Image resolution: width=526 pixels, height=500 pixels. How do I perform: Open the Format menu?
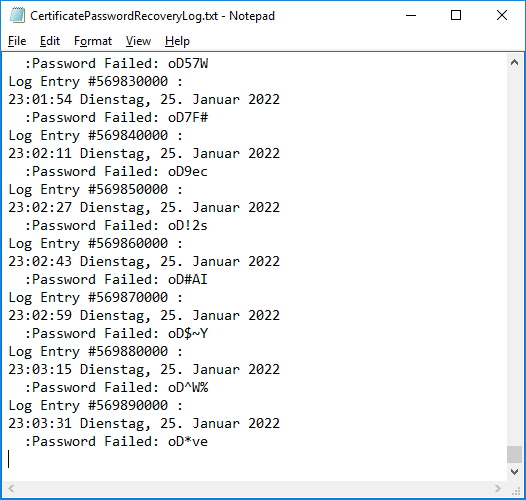click(93, 41)
